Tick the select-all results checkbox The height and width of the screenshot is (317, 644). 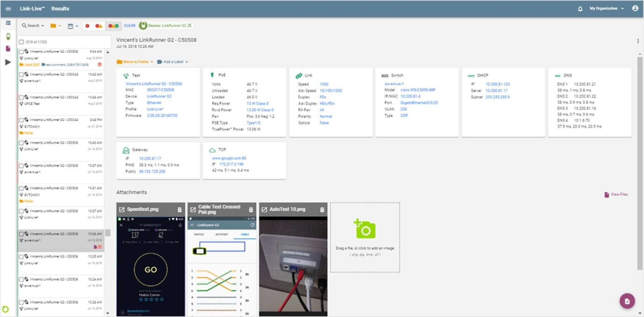point(21,42)
